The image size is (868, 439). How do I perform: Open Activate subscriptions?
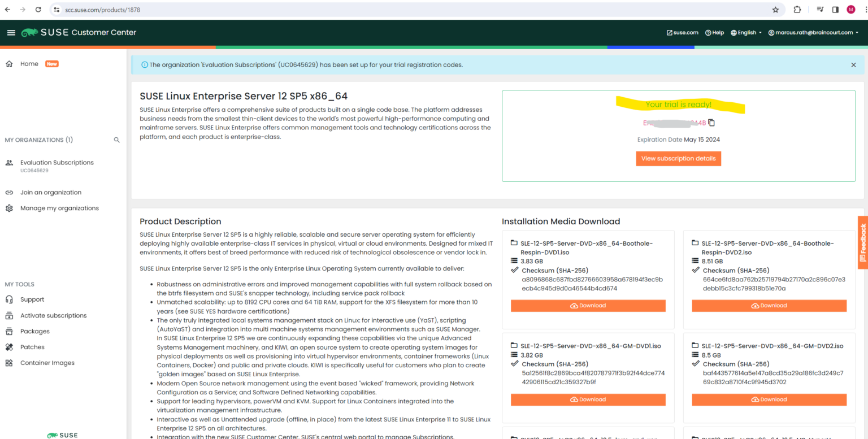[x=53, y=315]
